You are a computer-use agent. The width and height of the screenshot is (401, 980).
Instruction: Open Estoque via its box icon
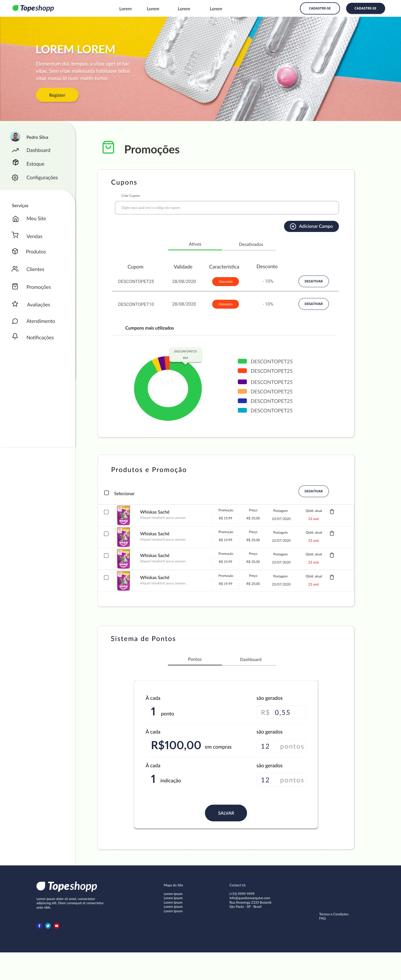click(x=16, y=163)
